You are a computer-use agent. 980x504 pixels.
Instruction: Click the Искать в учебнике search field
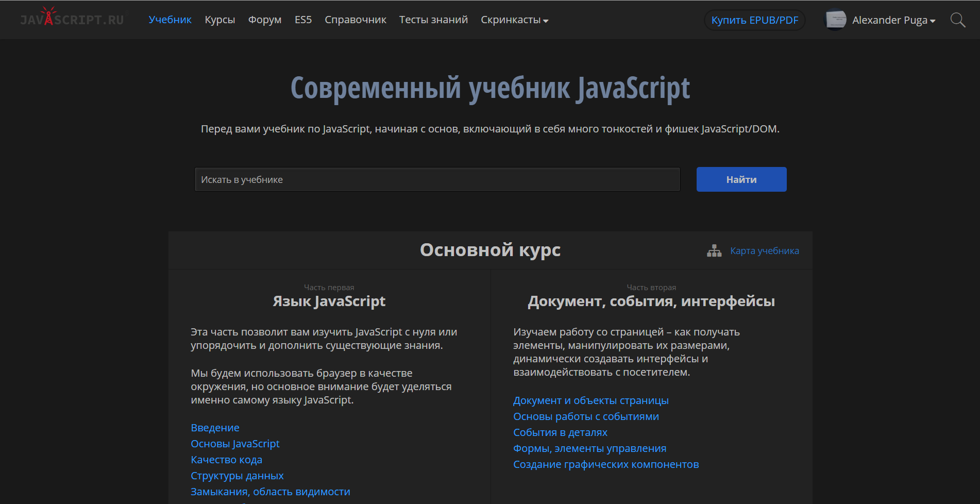coord(437,179)
